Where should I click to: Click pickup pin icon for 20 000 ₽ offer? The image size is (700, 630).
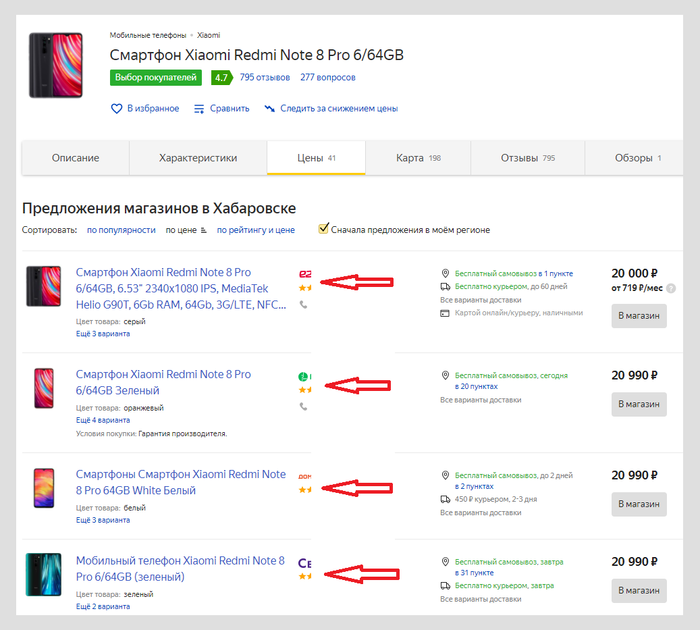445,273
